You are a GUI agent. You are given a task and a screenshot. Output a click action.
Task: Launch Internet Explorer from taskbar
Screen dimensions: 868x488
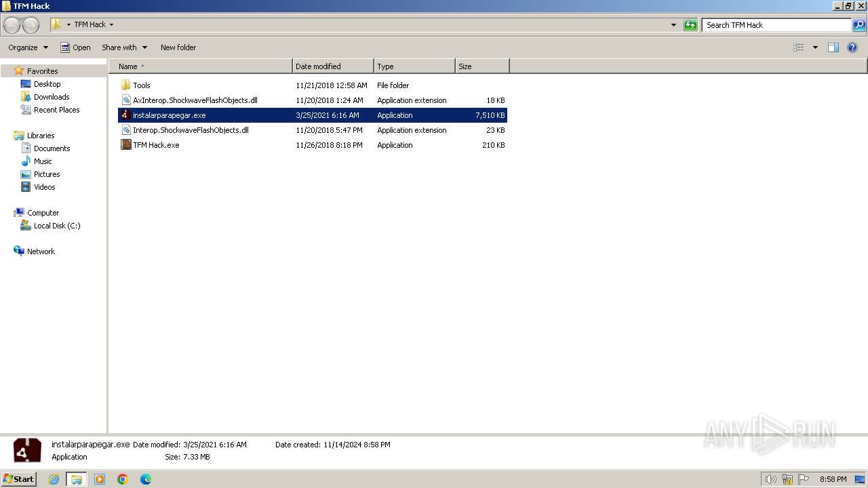[x=54, y=479]
